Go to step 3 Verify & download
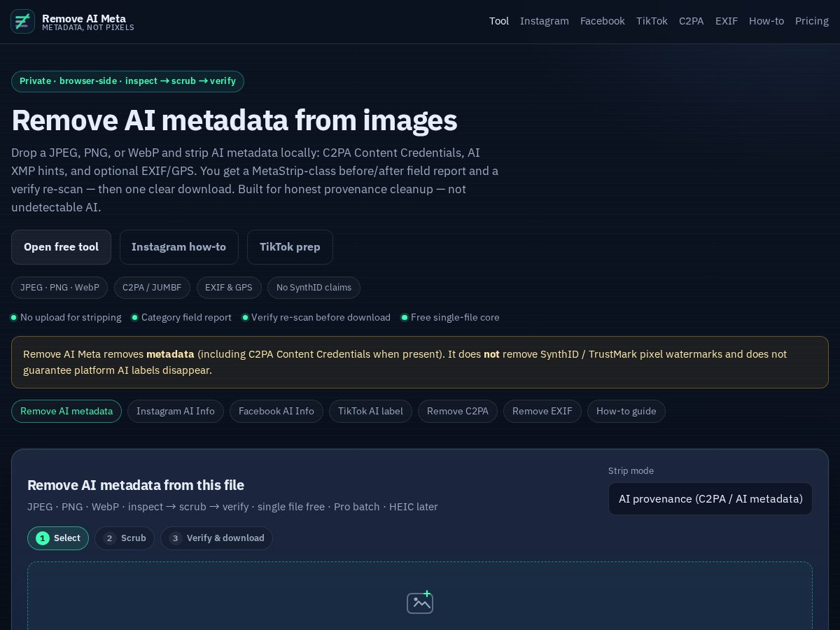The width and height of the screenshot is (840, 630). coord(216,538)
